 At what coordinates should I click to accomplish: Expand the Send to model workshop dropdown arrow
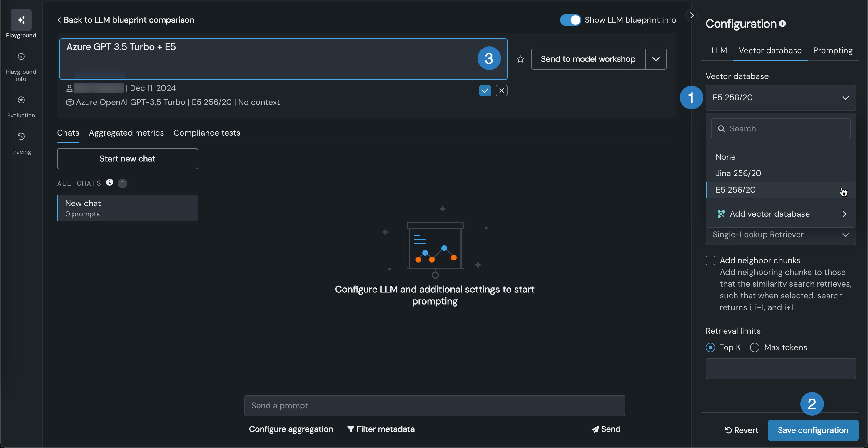[x=656, y=59]
